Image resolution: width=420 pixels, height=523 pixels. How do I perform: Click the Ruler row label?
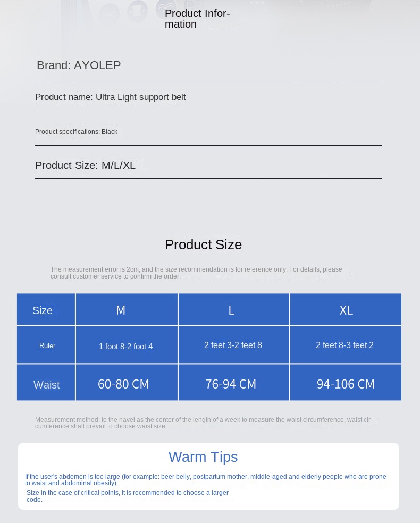pos(46,345)
